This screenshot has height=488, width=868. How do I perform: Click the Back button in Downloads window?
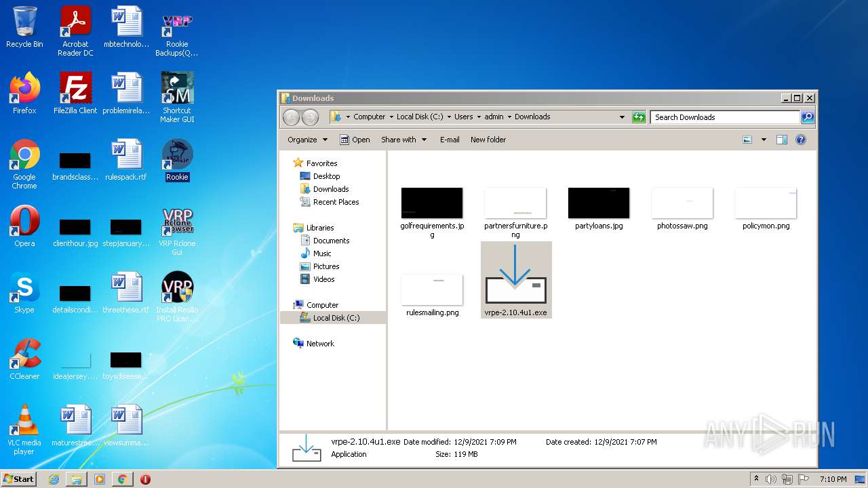point(291,117)
